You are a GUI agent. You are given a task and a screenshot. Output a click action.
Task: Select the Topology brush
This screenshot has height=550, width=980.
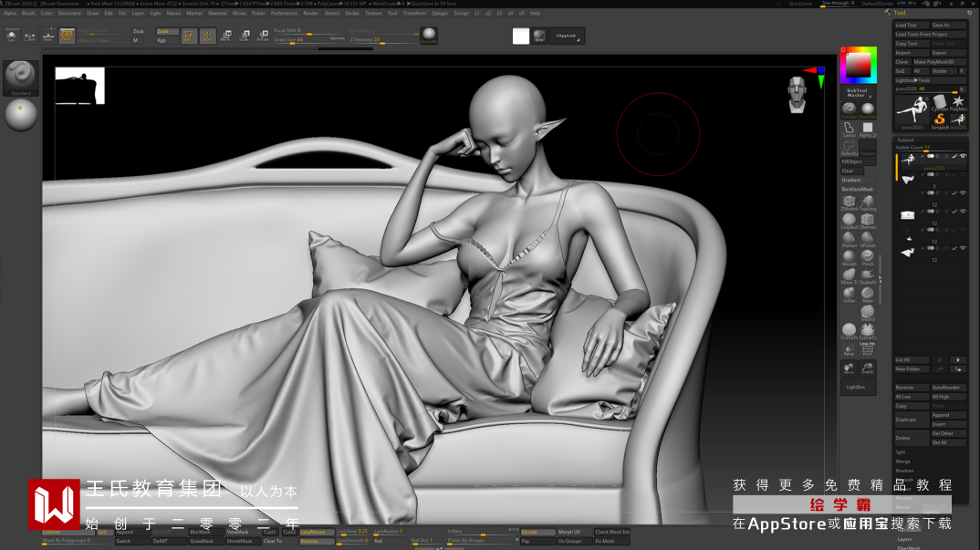tap(868, 202)
